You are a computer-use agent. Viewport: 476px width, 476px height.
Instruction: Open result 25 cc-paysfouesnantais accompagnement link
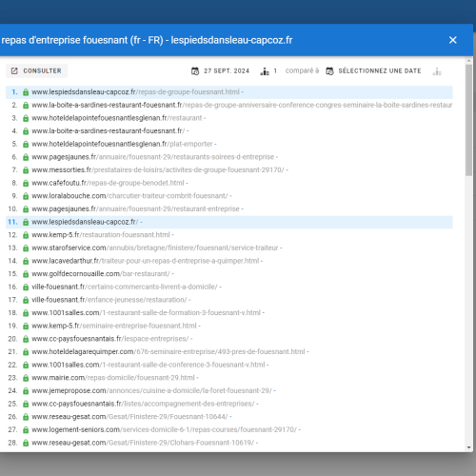(143, 405)
